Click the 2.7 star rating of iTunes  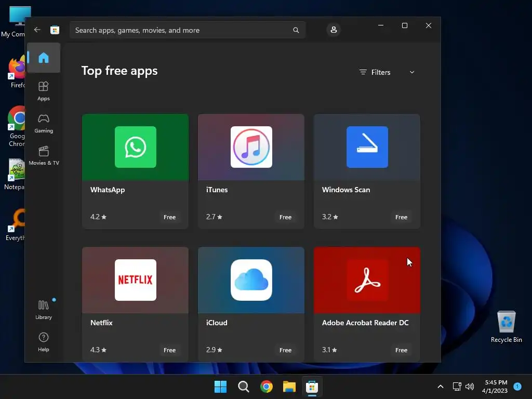click(x=214, y=217)
